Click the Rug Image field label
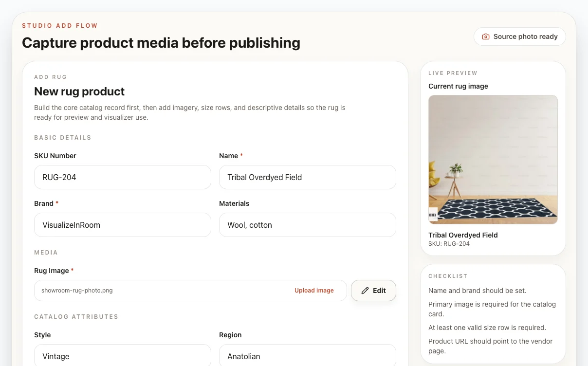The width and height of the screenshot is (588, 366). pyautogui.click(x=54, y=271)
